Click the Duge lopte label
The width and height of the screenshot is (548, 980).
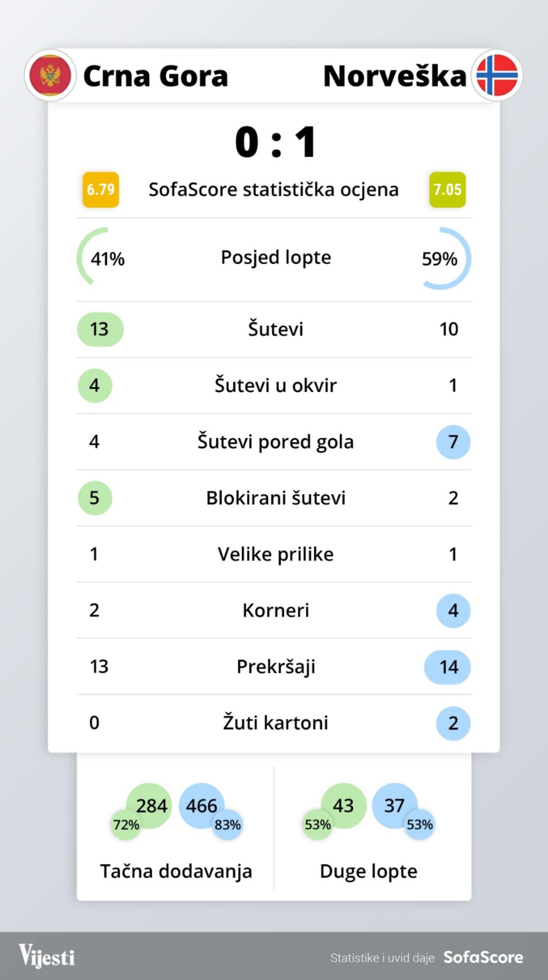click(x=369, y=871)
